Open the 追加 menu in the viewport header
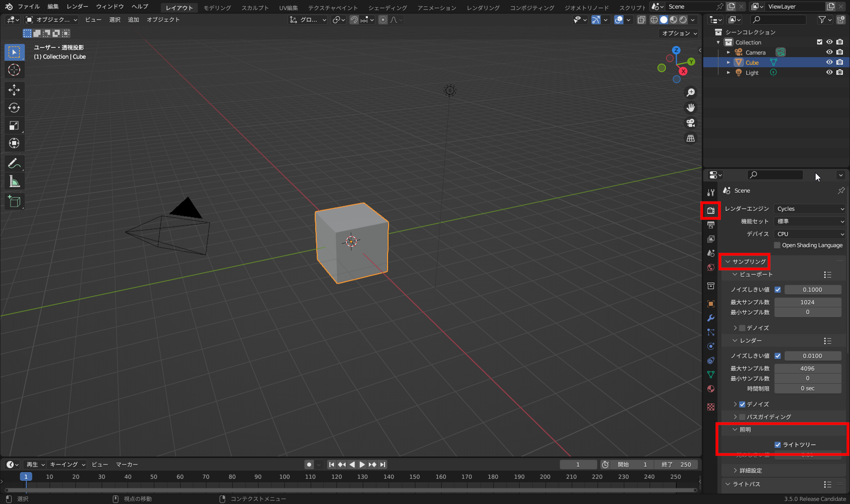Image resolution: width=850 pixels, height=504 pixels. 134,20
